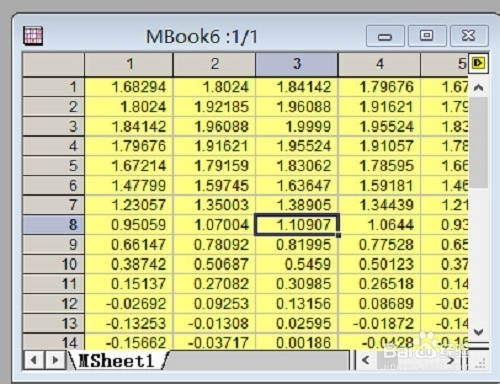Click the sheet tab scroll-right arrow
Viewport: 500px width, 384px height.
click(x=55, y=360)
